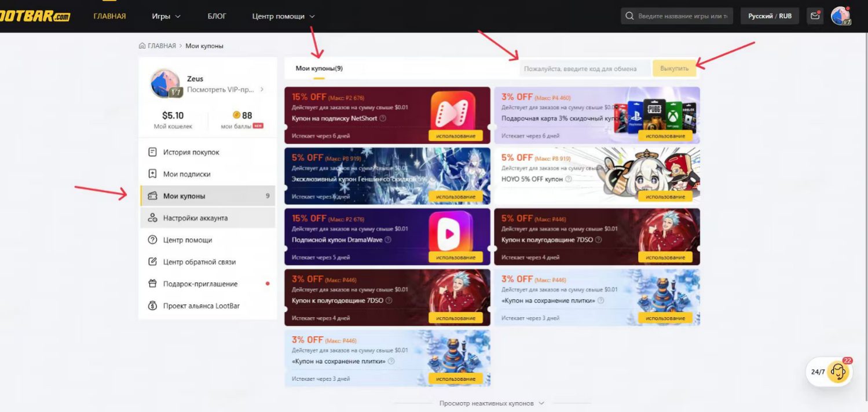Click the NEW badge next to мои баллы

(x=258, y=126)
